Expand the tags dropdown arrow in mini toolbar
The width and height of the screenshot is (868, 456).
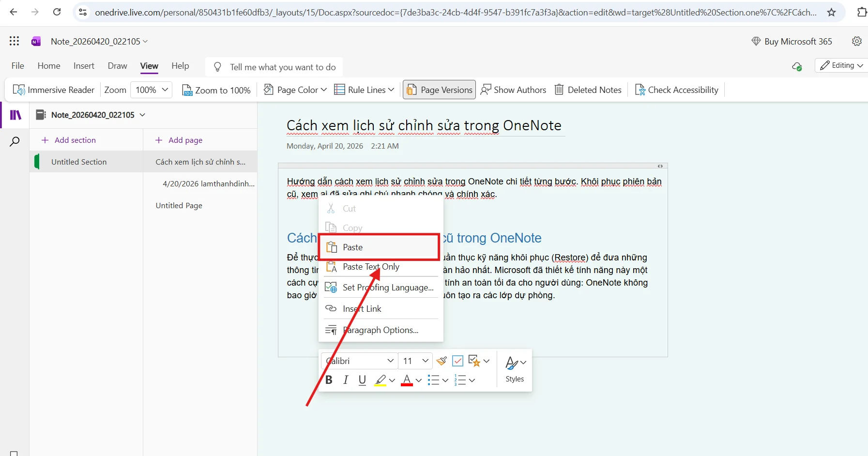(x=487, y=361)
